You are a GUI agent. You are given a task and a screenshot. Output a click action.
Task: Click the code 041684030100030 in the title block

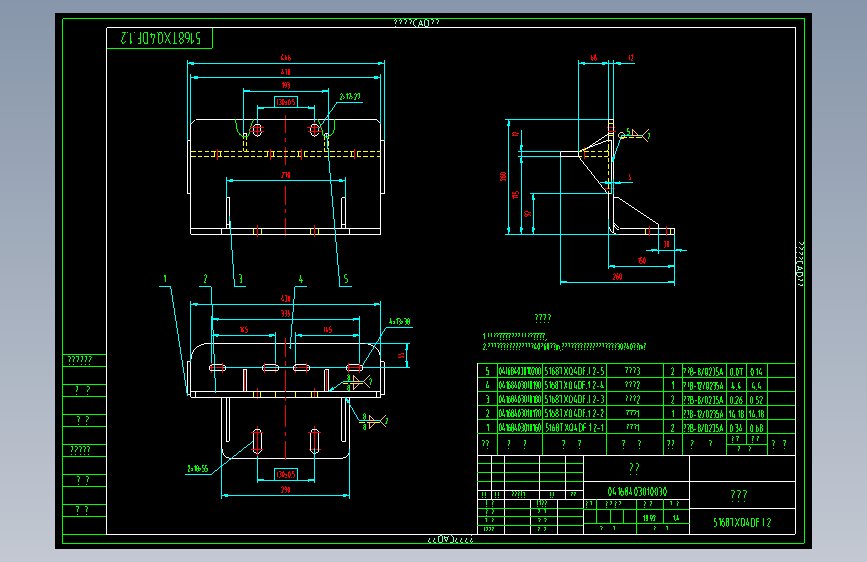coord(637,491)
